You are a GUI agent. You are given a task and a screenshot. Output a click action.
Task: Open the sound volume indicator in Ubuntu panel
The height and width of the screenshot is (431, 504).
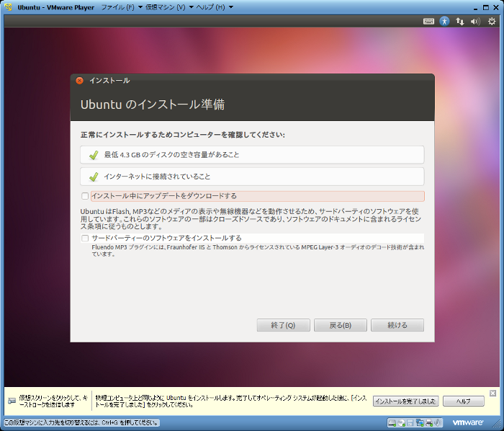coord(475,22)
